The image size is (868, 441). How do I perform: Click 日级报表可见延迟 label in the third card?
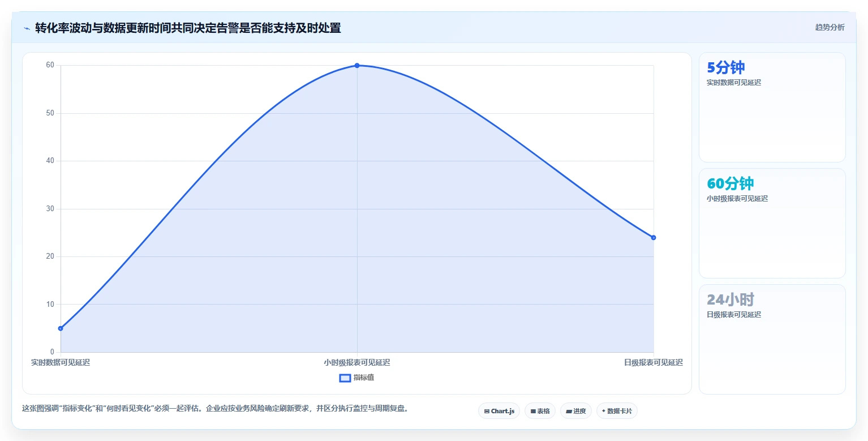coord(734,315)
